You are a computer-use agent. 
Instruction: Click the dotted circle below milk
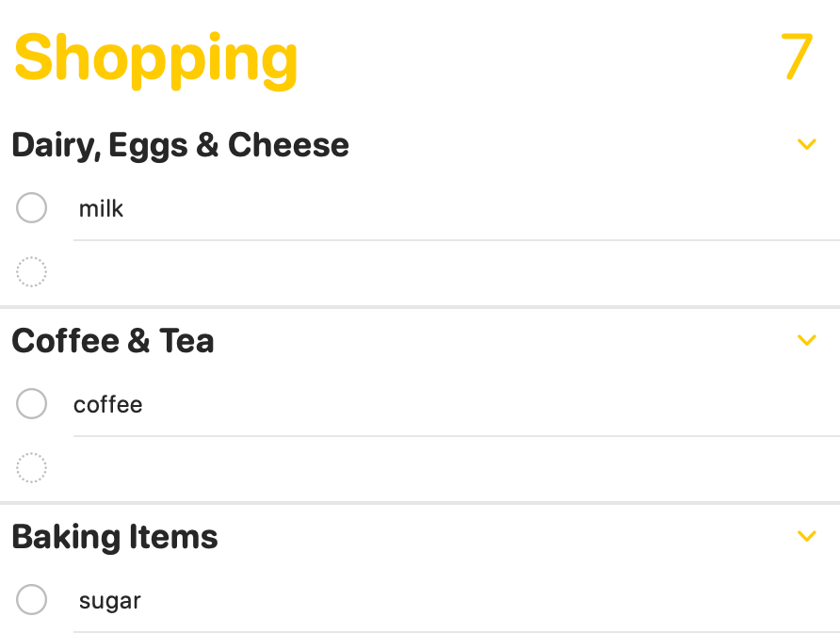coord(32,271)
